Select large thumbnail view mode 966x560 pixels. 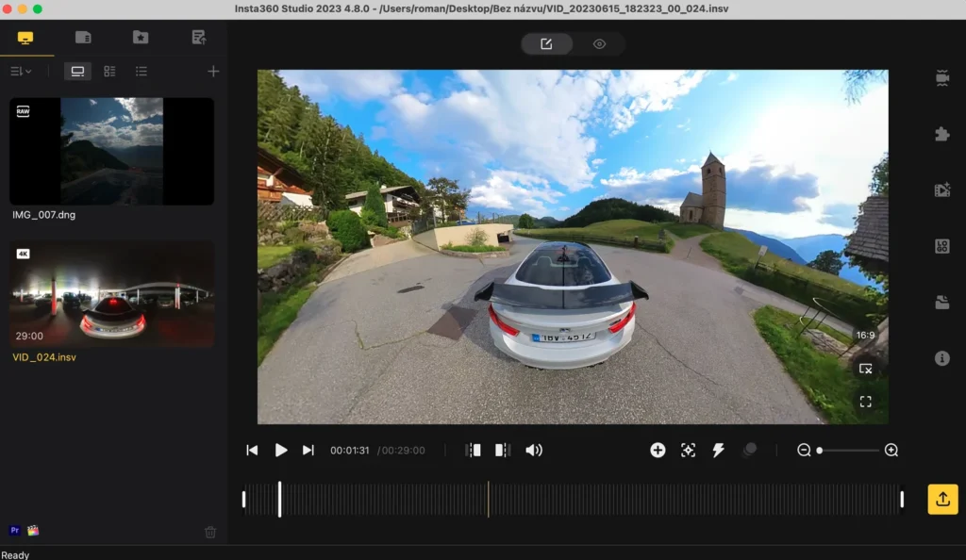[x=77, y=72]
